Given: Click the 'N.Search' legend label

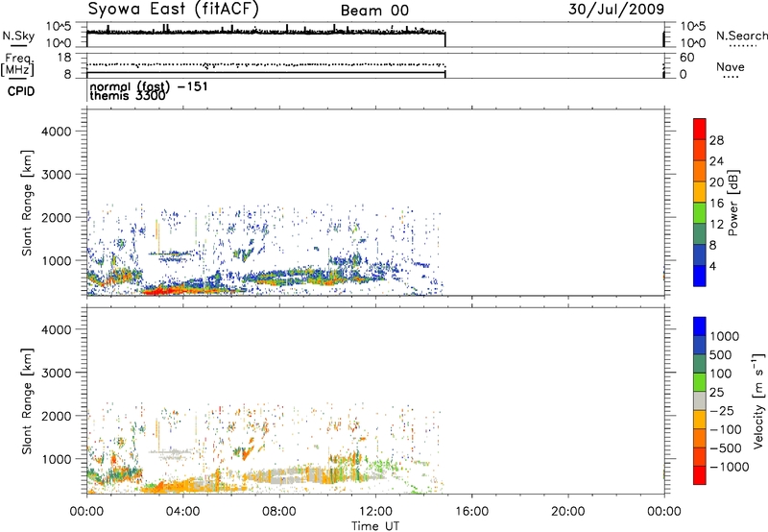Looking at the screenshot, I should point(741,36).
